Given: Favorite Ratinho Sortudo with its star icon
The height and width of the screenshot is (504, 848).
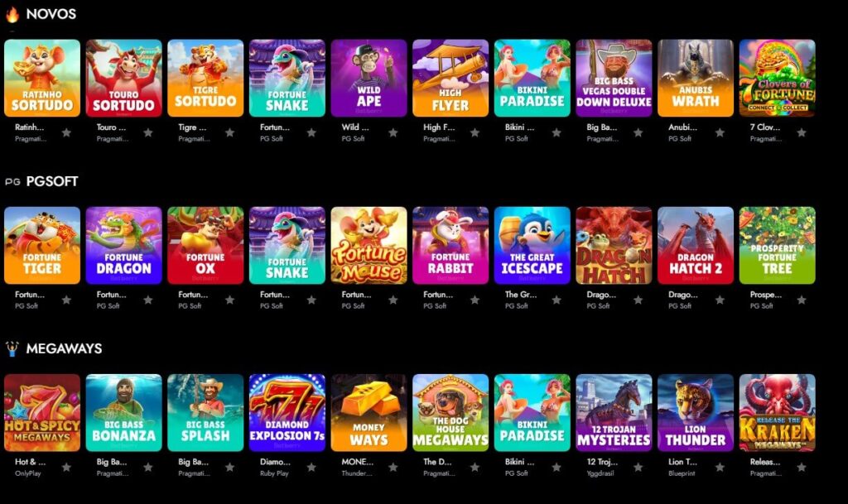Looking at the screenshot, I should 66,132.
